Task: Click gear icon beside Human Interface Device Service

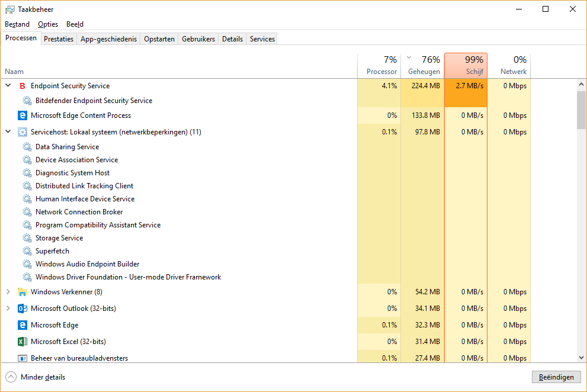Action: tap(27, 199)
